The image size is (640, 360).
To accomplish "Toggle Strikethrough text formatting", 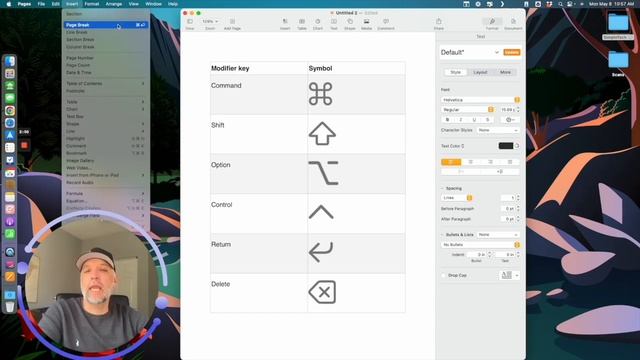I will (x=487, y=120).
